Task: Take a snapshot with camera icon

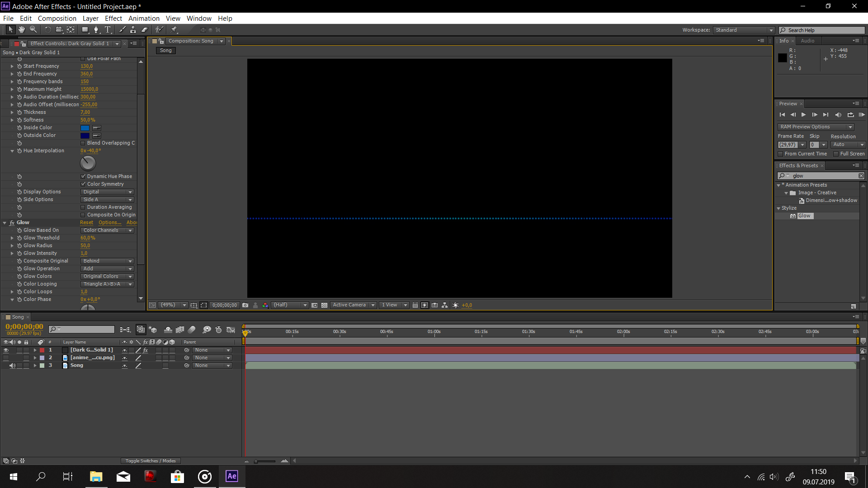Action: click(245, 305)
